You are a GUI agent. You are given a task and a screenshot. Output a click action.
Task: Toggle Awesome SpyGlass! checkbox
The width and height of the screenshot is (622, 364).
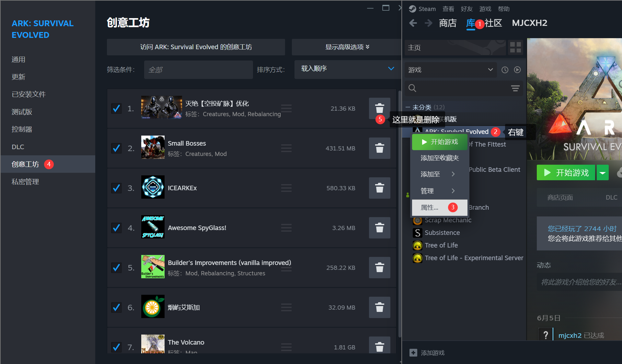pos(116,228)
